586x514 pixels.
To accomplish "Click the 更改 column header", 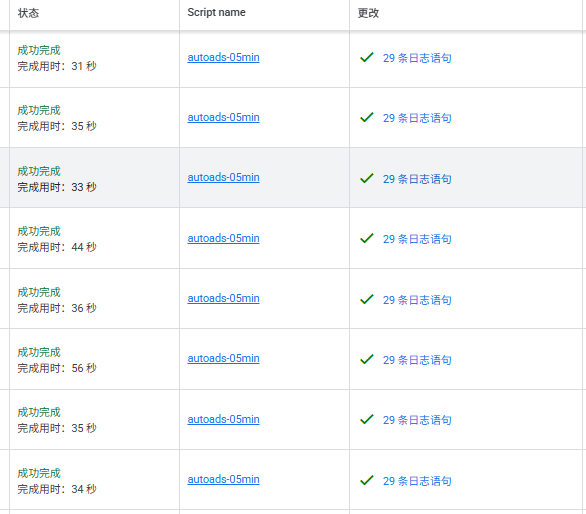I will (x=368, y=13).
